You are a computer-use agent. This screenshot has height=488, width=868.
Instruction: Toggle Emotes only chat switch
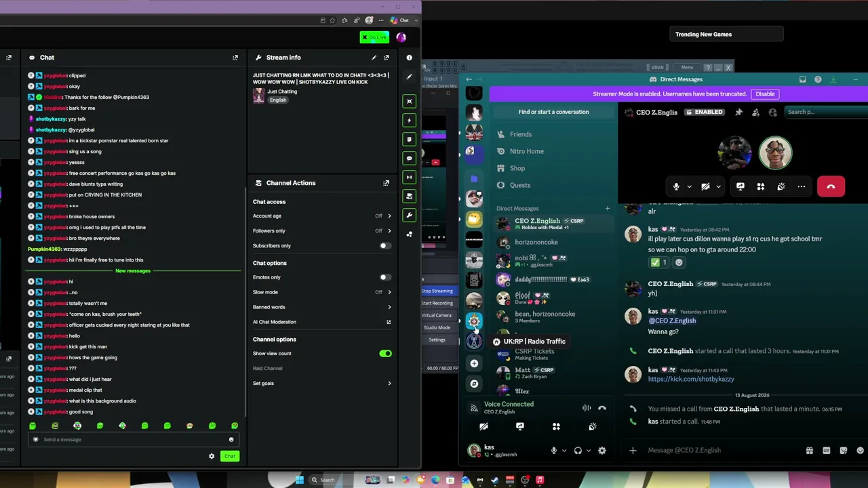(385, 277)
